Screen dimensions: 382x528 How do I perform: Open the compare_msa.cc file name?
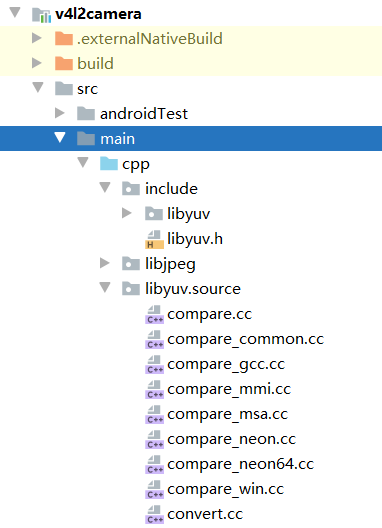(x=228, y=415)
